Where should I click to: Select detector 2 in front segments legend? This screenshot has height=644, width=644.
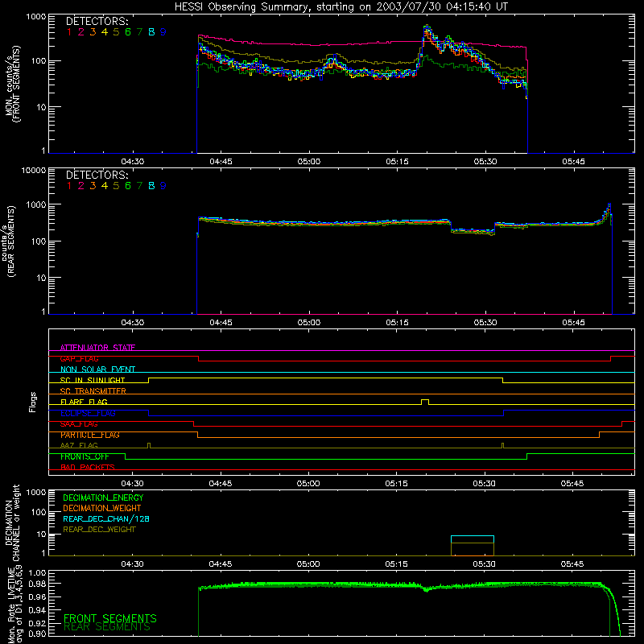click(81, 32)
